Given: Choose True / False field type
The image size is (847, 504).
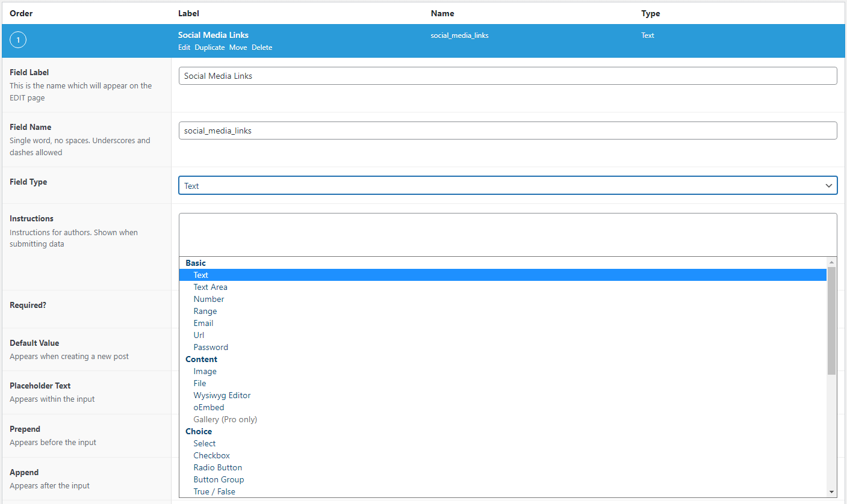Looking at the screenshot, I should [x=214, y=491].
